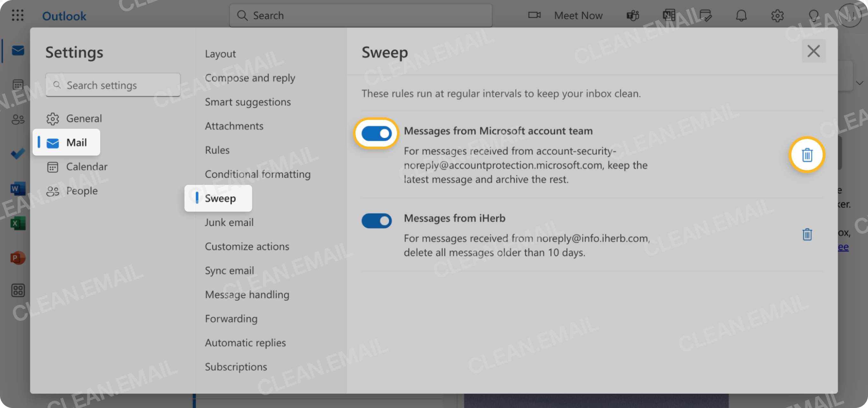Select General settings category
Screen dimensions: 868x408
[74, 119]
